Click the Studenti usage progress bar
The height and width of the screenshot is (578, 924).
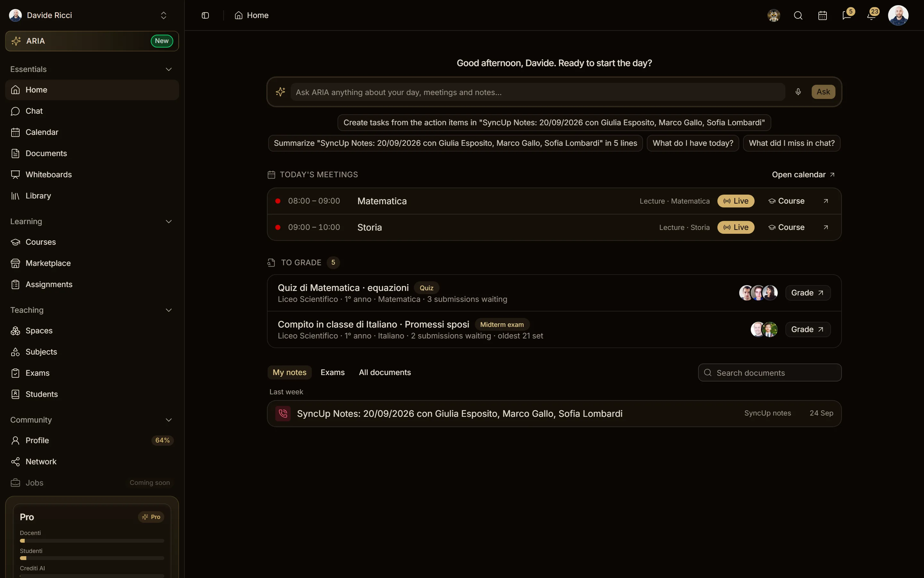click(92, 558)
